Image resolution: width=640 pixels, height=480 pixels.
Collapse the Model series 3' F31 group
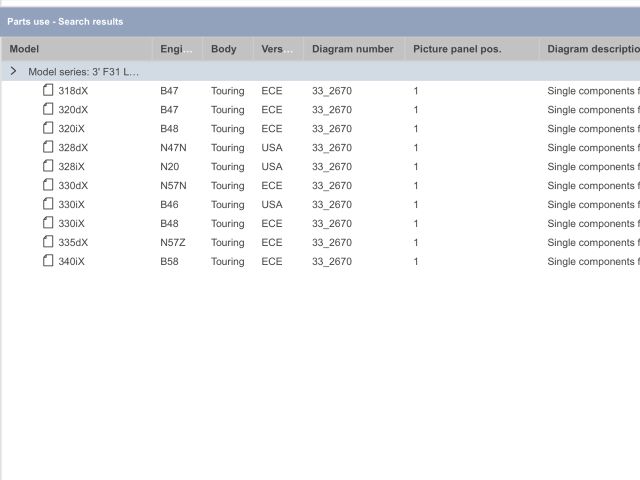[13, 72]
